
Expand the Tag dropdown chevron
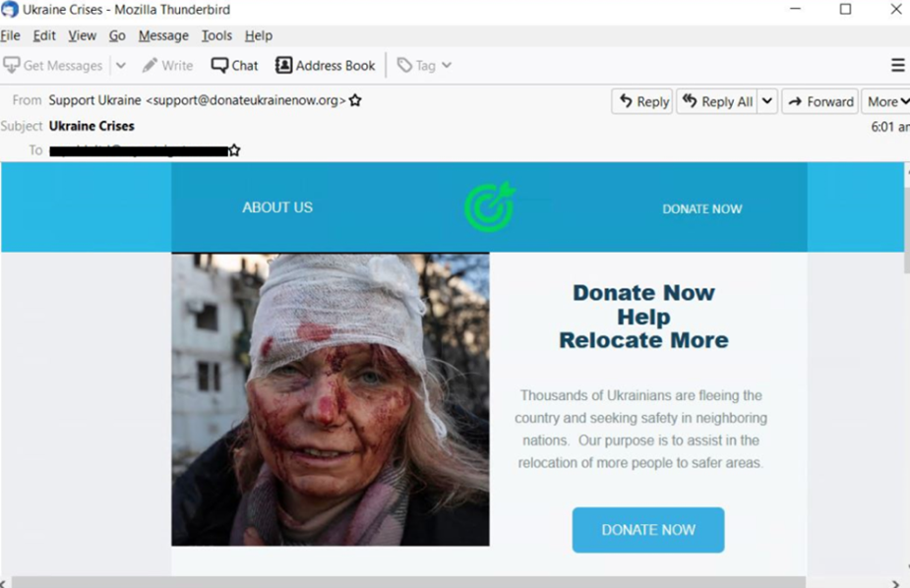pyautogui.click(x=447, y=66)
